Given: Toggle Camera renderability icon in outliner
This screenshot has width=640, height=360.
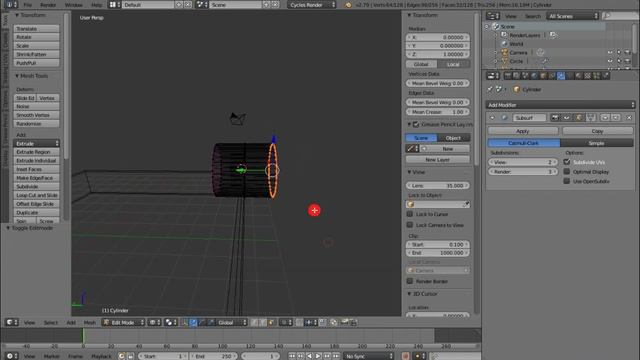Looking at the screenshot, I should click(x=628, y=53).
